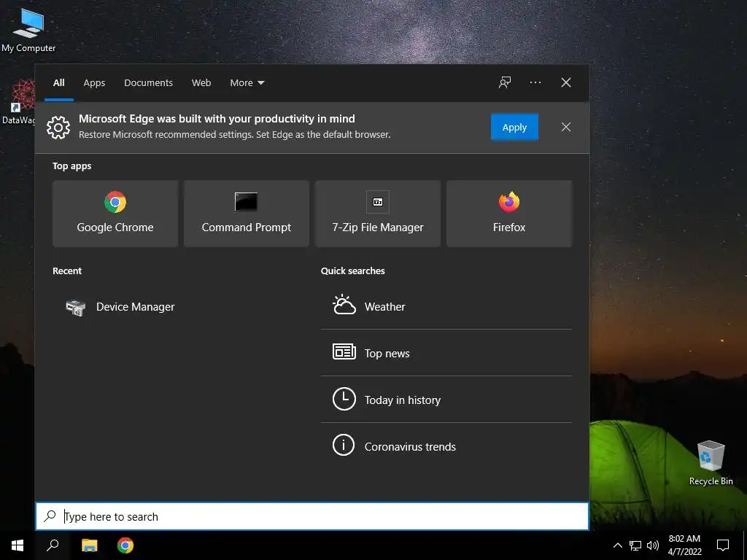Focus the Type here to search field
747x560 pixels.
312,516
